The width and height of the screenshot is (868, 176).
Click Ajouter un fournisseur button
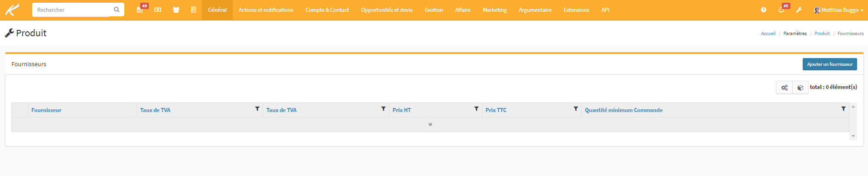pyautogui.click(x=829, y=64)
